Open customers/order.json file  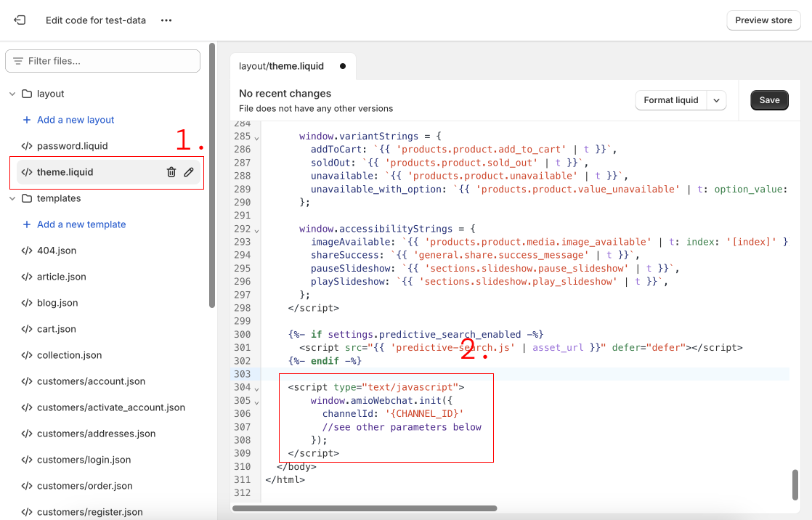point(85,486)
